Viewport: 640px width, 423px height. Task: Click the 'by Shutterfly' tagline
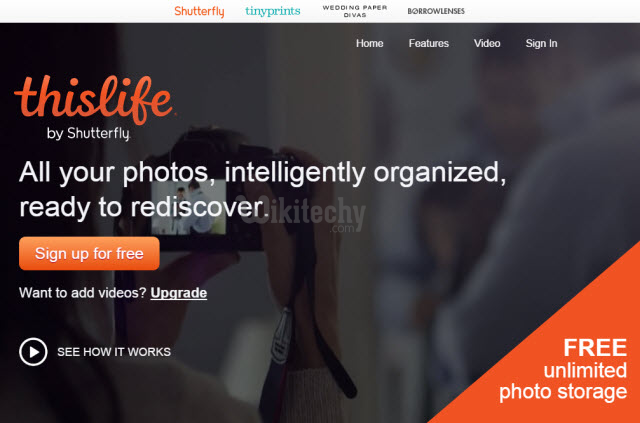point(89,134)
